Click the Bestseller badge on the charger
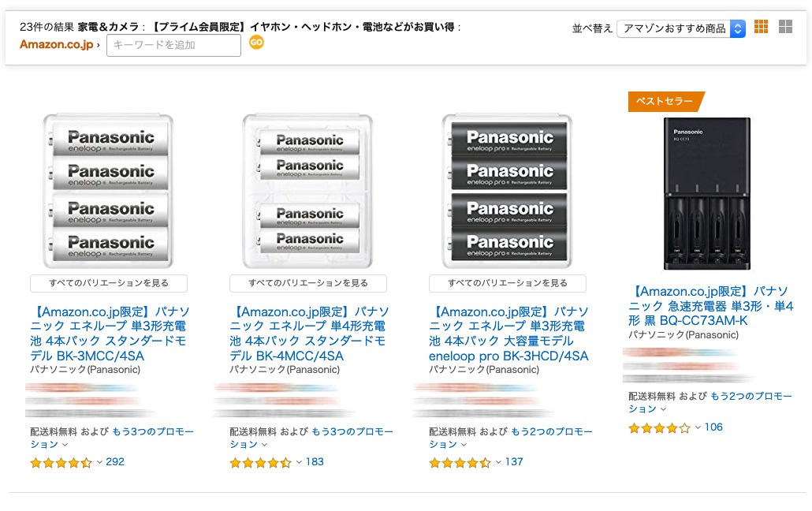 (x=665, y=102)
